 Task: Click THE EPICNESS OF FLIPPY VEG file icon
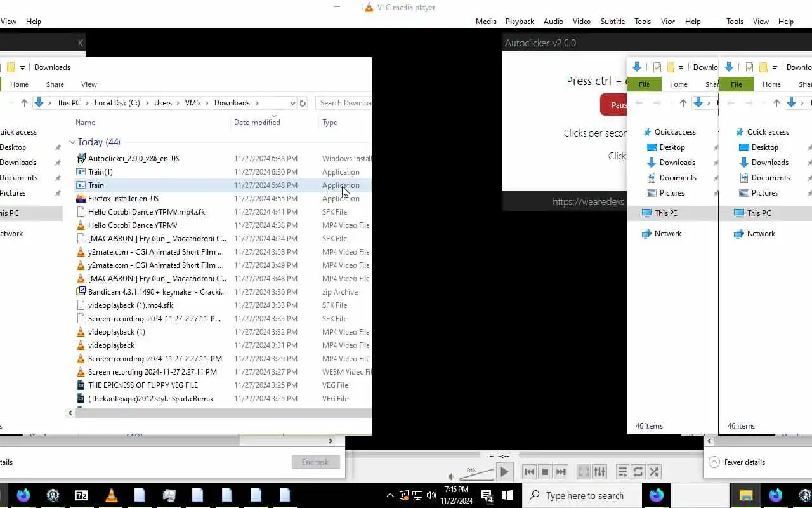coord(81,385)
